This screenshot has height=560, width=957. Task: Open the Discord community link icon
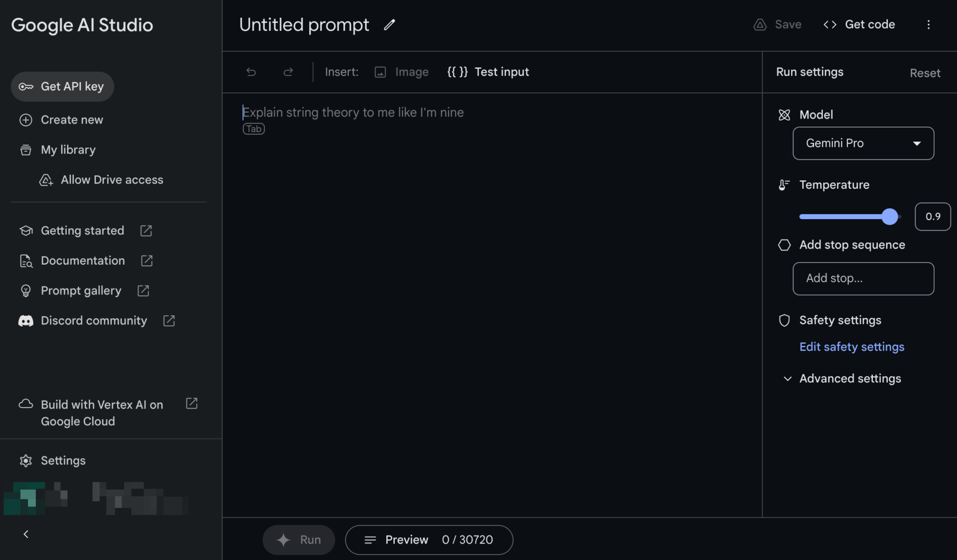pyautogui.click(x=169, y=321)
